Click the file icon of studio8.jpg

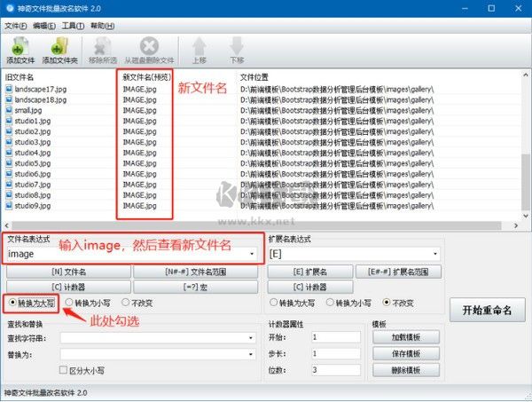tap(9, 195)
